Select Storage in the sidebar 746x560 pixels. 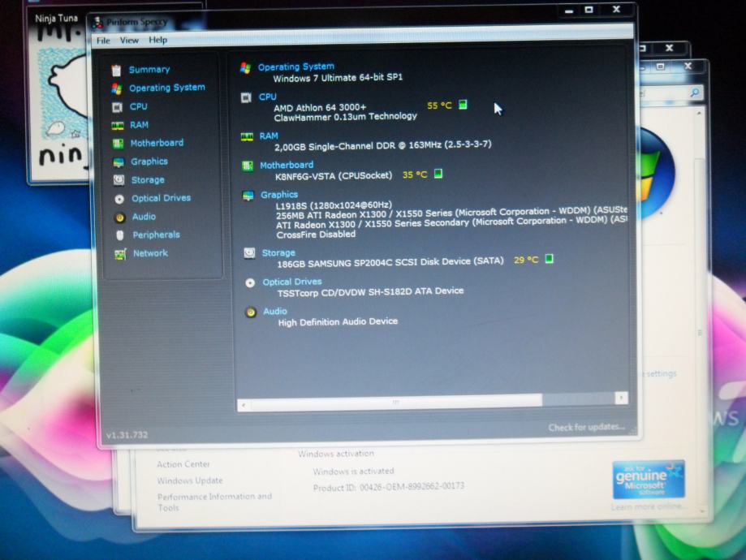tap(148, 180)
